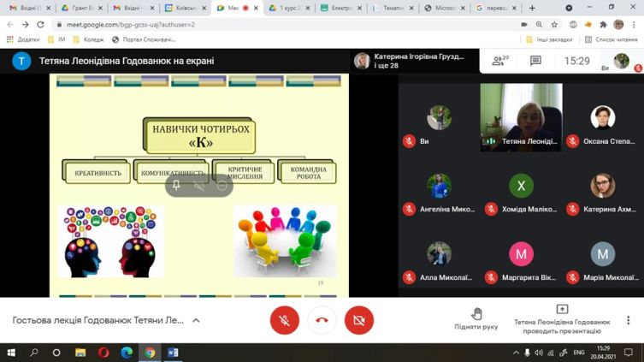Click the present screen icon above presentation status
Screen dimensions: 644x362
(562, 309)
